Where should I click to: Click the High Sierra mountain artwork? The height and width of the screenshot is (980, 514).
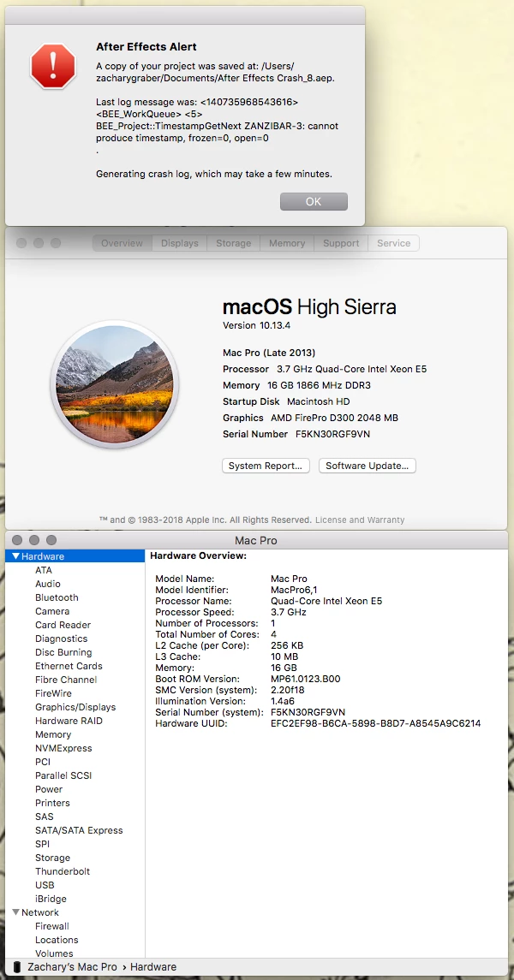coord(115,386)
